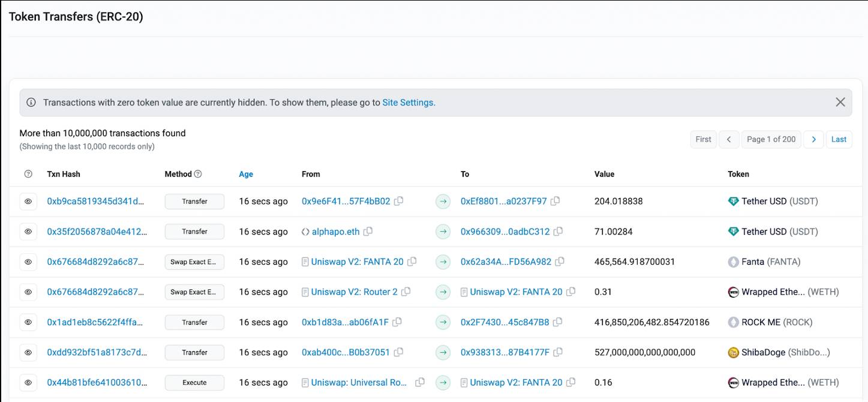Open the Site Settings link
Viewport: 868px width, 402px height.
point(408,103)
